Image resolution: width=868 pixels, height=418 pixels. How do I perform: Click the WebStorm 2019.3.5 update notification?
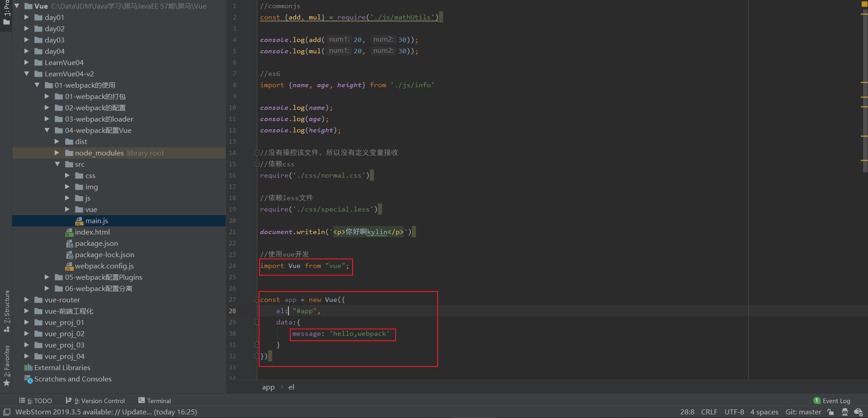click(x=106, y=412)
